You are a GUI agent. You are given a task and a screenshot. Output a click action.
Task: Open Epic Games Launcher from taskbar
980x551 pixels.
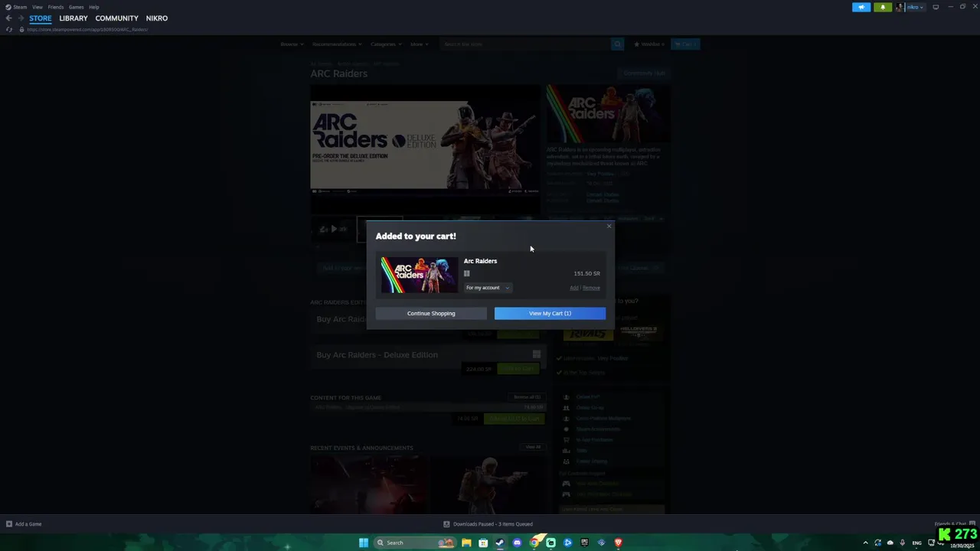pos(584,543)
